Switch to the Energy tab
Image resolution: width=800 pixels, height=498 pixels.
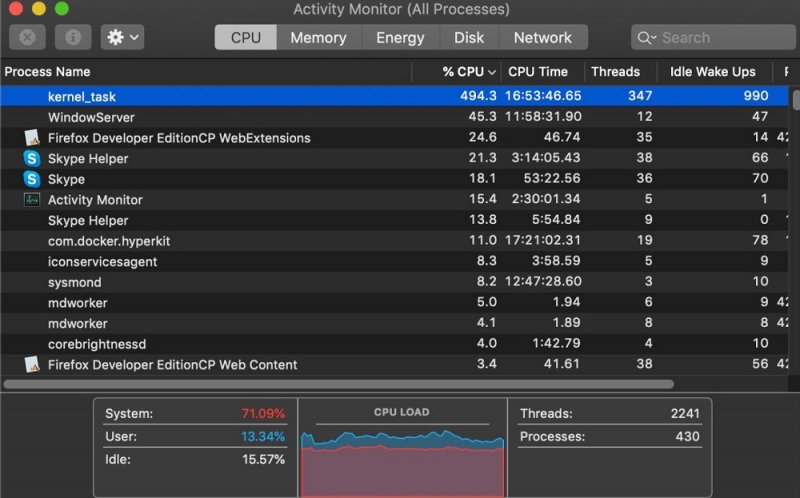[400, 37]
